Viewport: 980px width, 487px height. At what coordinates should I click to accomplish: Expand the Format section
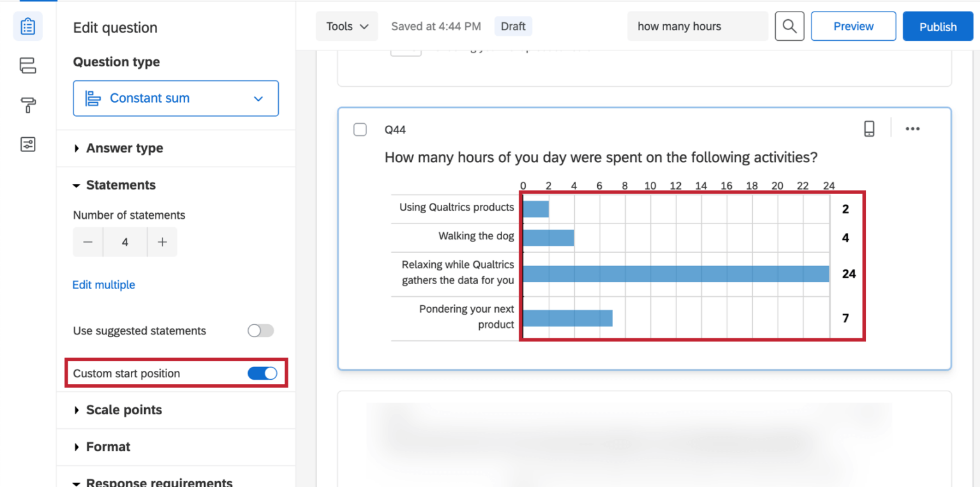tap(108, 447)
